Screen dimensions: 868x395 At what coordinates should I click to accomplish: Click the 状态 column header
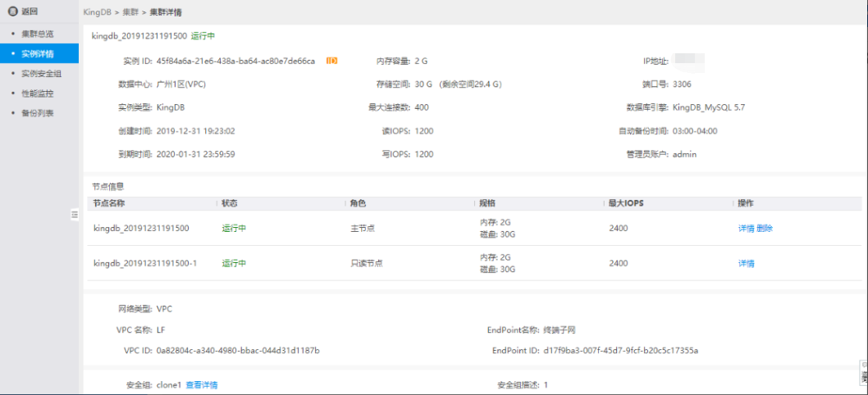[230, 203]
